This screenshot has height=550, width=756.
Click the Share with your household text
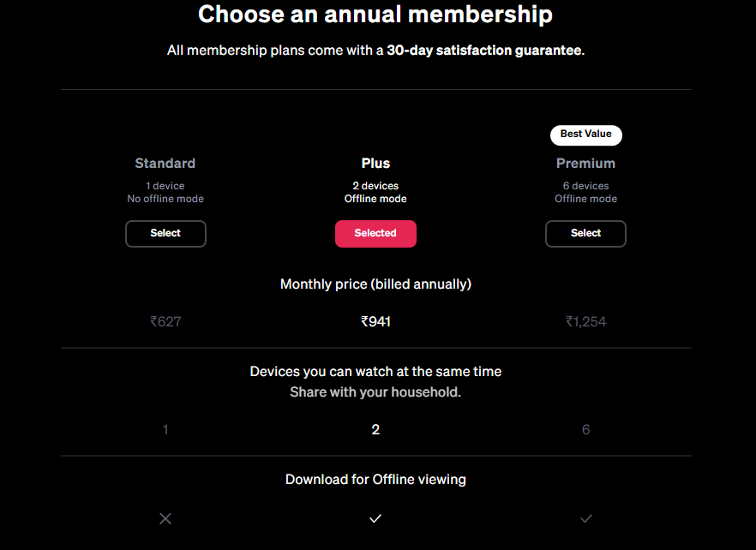[x=375, y=392]
